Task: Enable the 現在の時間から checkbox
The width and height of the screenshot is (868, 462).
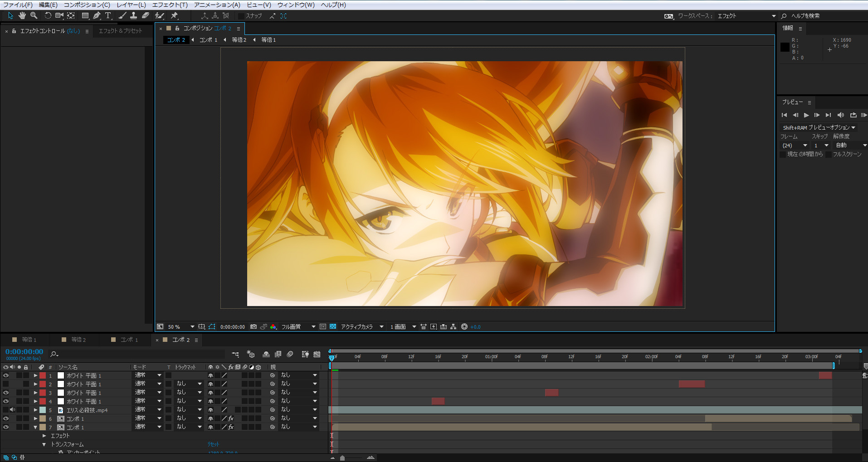Action: point(783,155)
